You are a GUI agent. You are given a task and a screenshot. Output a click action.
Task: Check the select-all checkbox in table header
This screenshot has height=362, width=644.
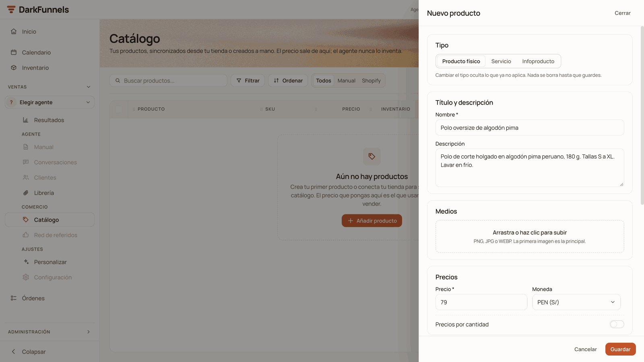point(119,109)
